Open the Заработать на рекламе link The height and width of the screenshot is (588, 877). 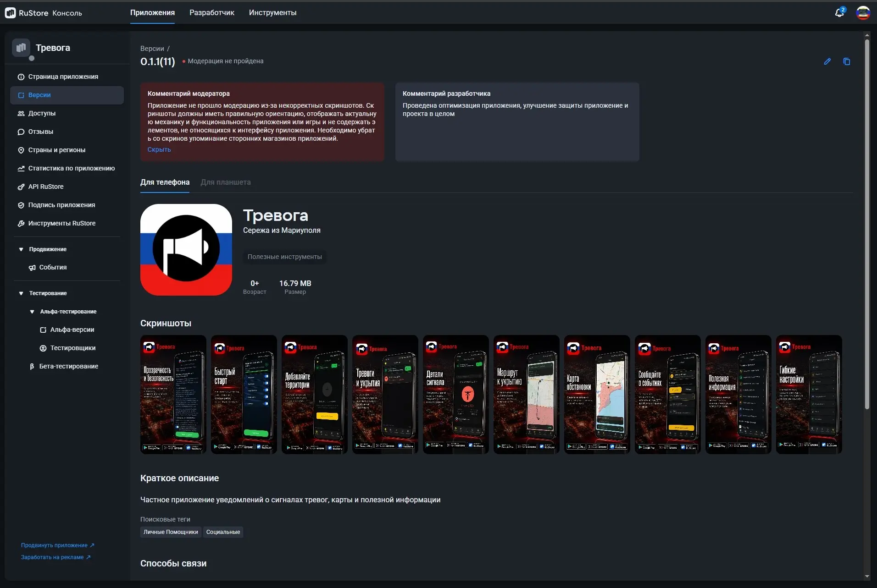(x=56, y=557)
